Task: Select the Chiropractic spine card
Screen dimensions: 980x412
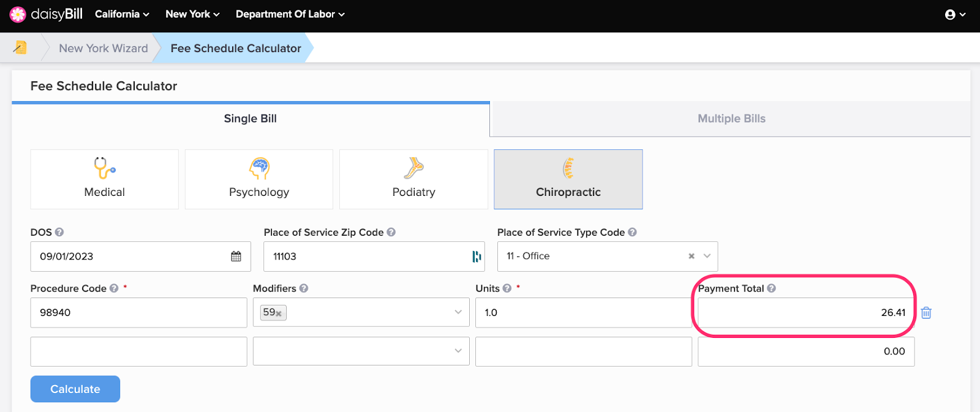Action: point(568,179)
